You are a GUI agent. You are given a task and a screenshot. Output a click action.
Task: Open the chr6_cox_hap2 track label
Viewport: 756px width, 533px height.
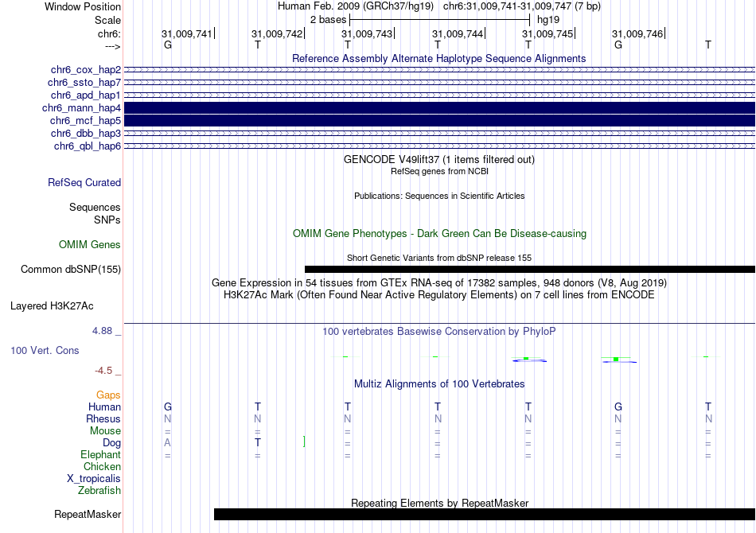[86, 70]
